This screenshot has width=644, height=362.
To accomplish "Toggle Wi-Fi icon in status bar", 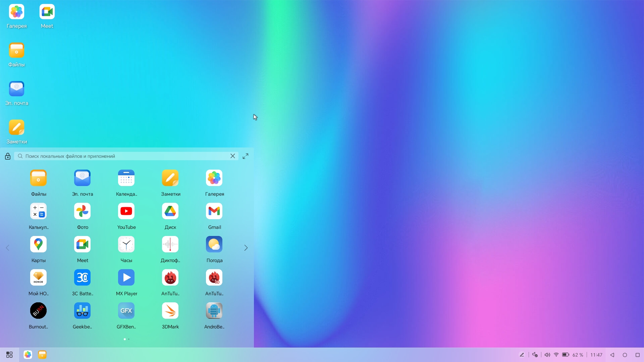I will pyautogui.click(x=556, y=355).
